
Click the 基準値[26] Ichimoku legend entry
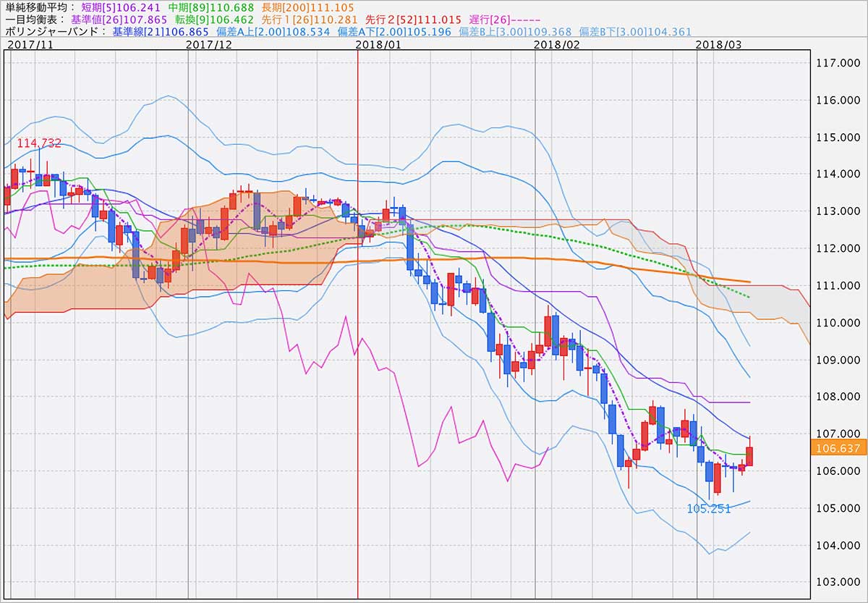point(113,19)
